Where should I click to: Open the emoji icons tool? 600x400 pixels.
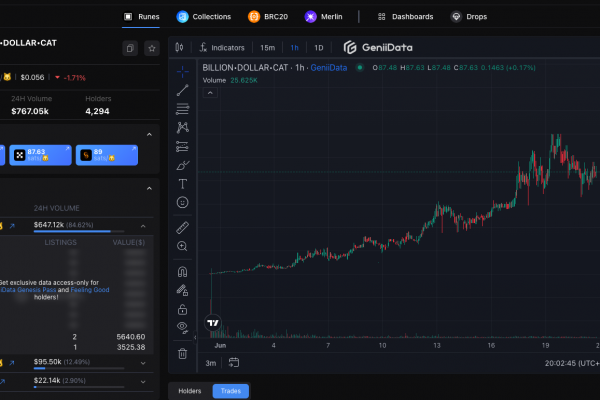click(183, 202)
